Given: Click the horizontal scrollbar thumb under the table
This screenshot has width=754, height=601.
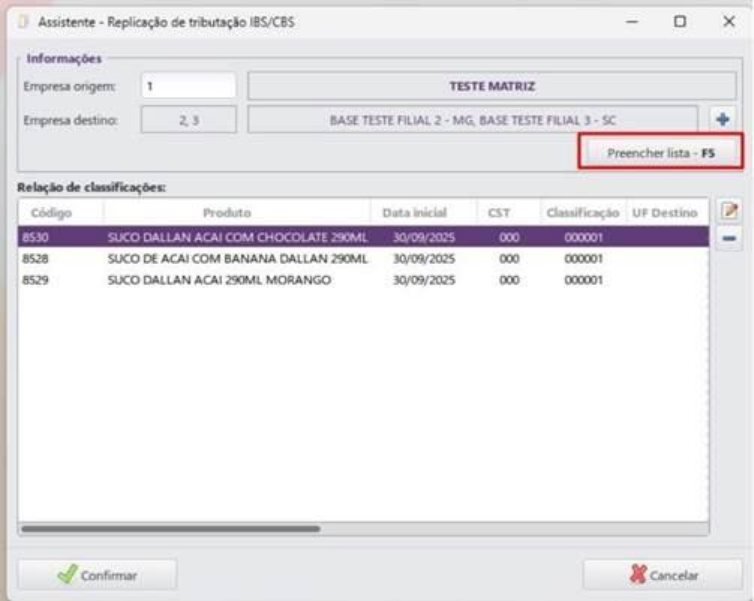Looking at the screenshot, I should (x=171, y=529).
